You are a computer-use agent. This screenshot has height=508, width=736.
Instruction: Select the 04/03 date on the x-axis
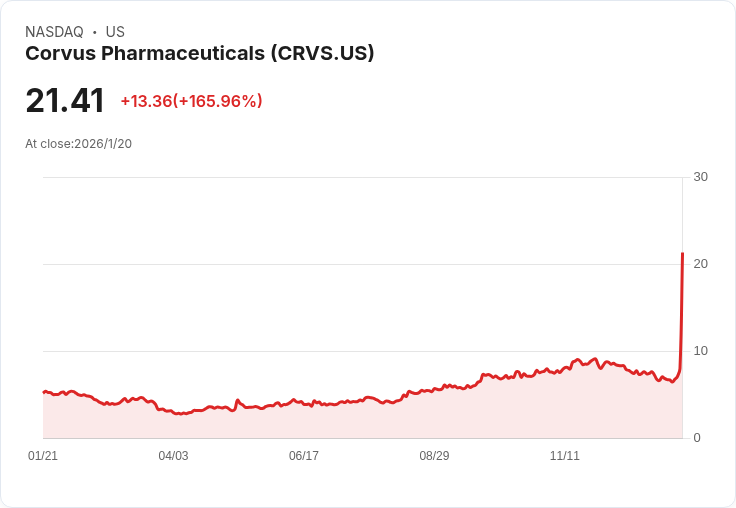(173, 456)
